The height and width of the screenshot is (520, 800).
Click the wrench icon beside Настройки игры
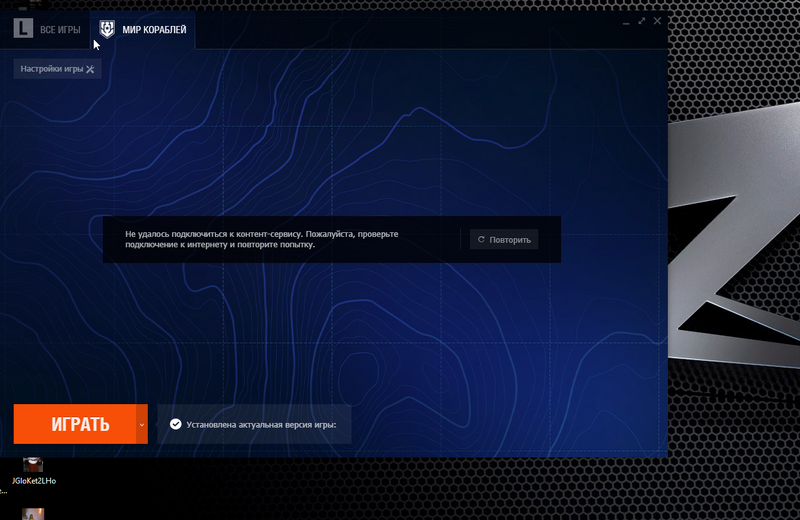[x=90, y=69]
